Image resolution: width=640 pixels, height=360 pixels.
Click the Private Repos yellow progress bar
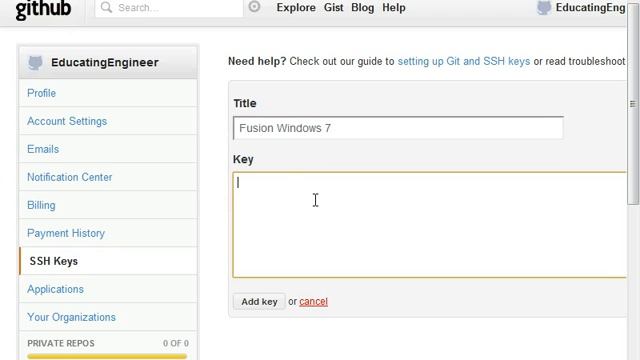(x=107, y=356)
